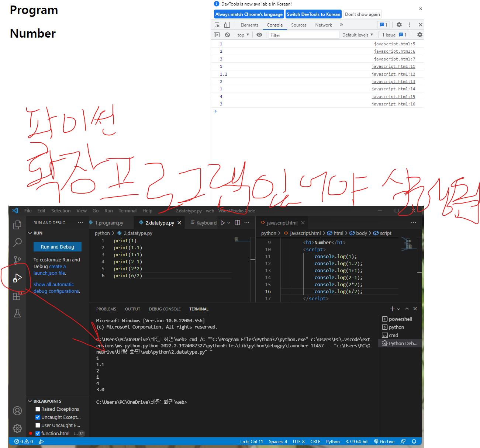Open the 1.program.py editor tab

point(109,223)
